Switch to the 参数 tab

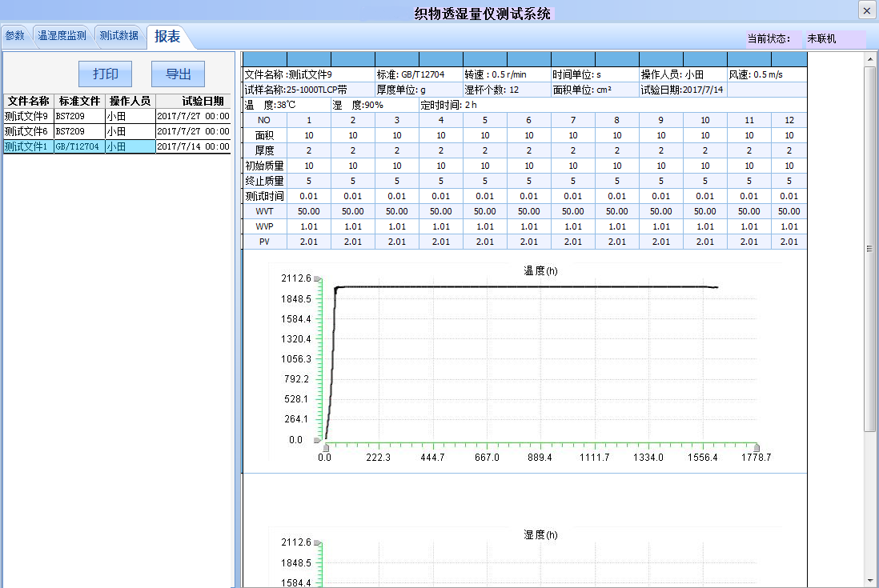(15, 34)
